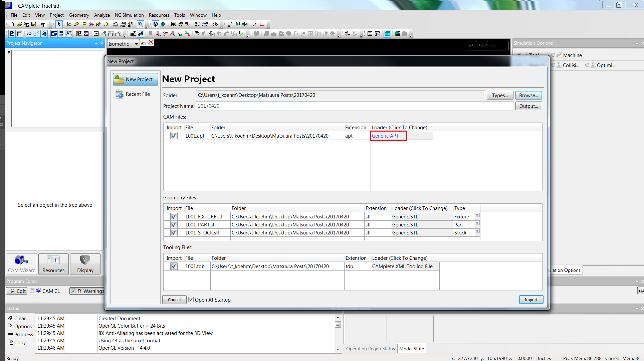Select the arrow pointer tool

click(59, 24)
